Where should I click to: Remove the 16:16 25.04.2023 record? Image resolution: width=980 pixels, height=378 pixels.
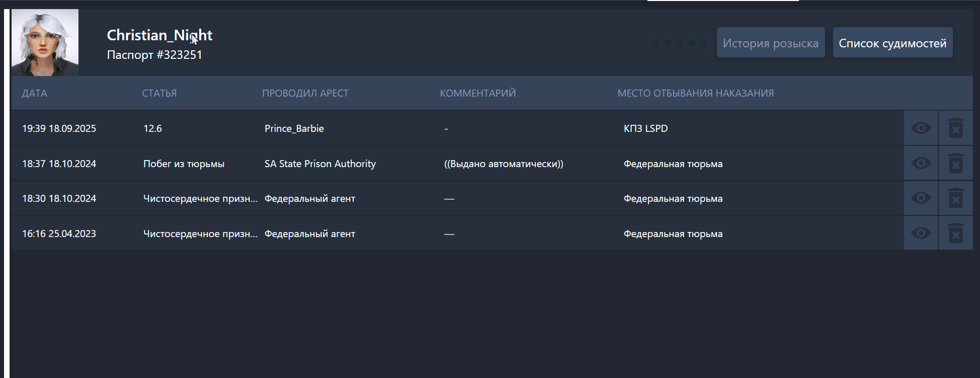coord(955,234)
